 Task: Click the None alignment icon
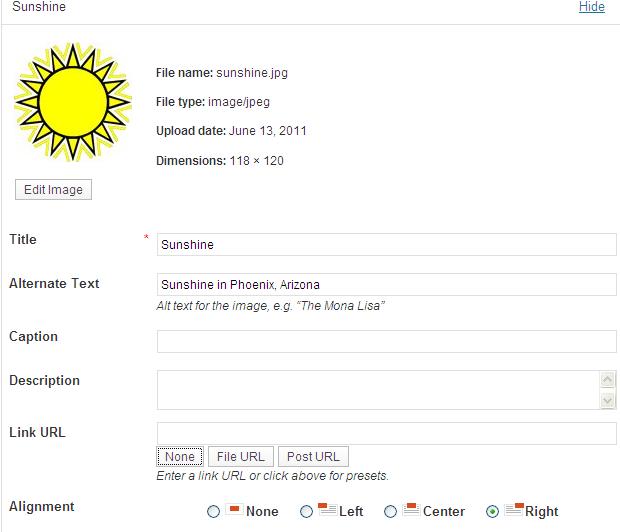[234, 510]
